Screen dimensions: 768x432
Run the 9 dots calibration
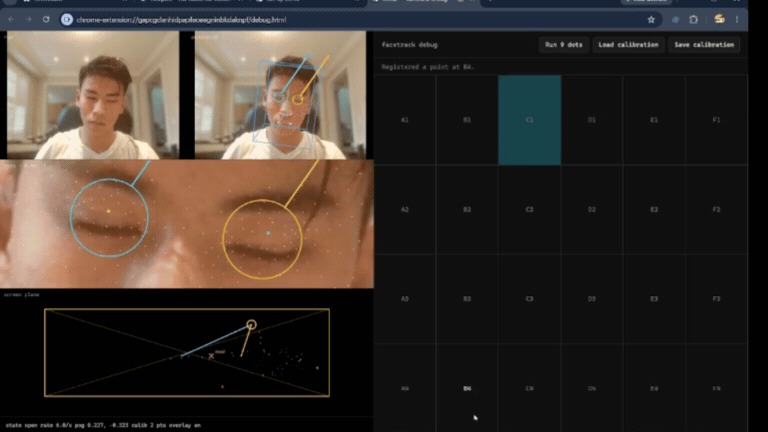tap(564, 45)
